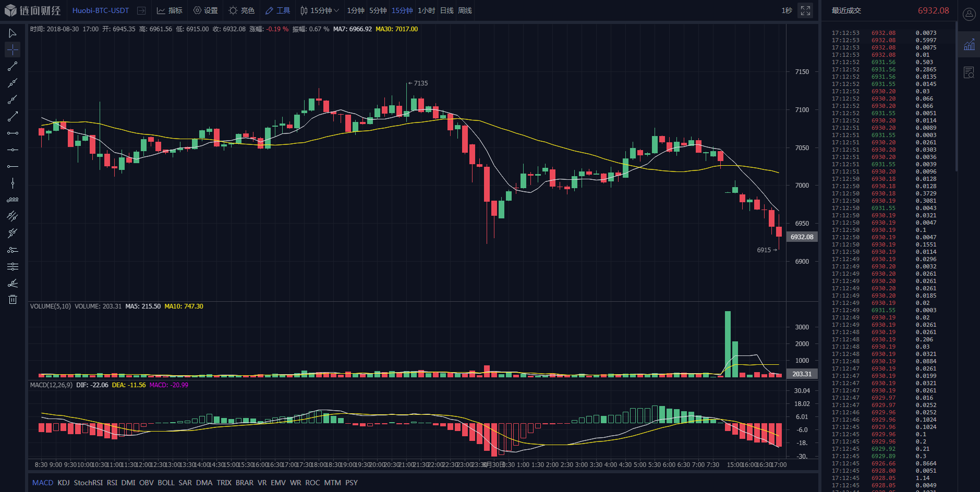Click the Huobi-BTC-USDT pair name

(101, 10)
